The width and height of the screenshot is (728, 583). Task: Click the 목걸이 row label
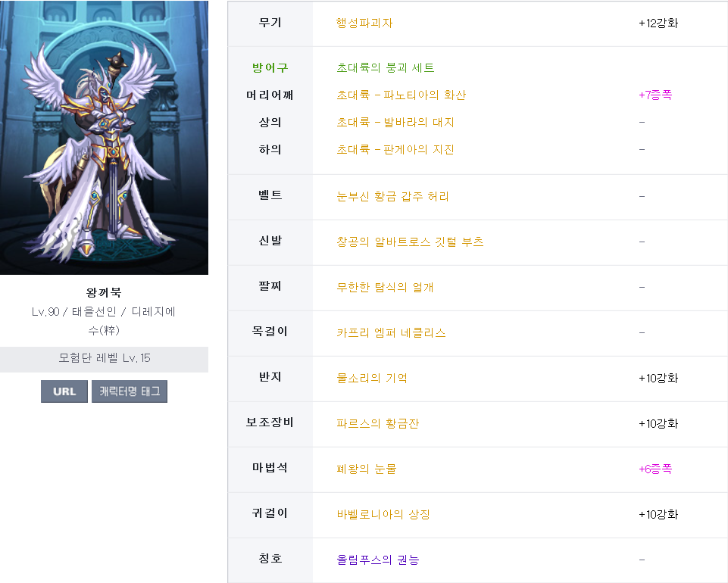[270, 332]
